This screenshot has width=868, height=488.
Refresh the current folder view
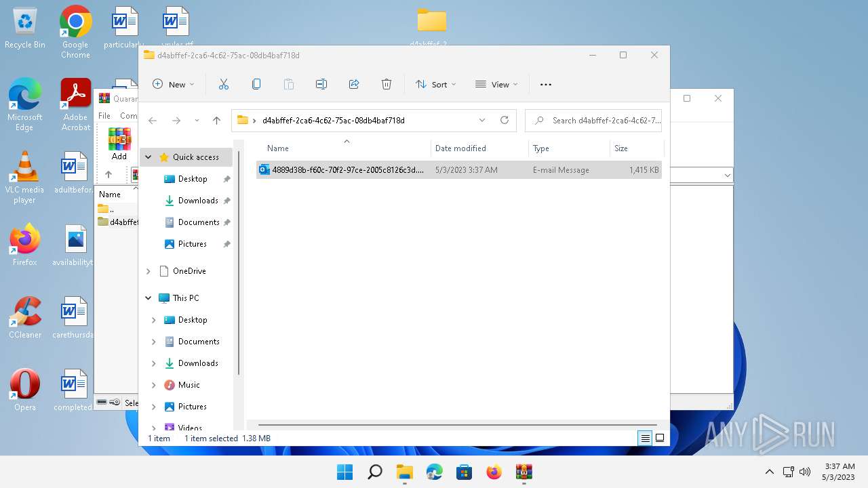coord(505,120)
